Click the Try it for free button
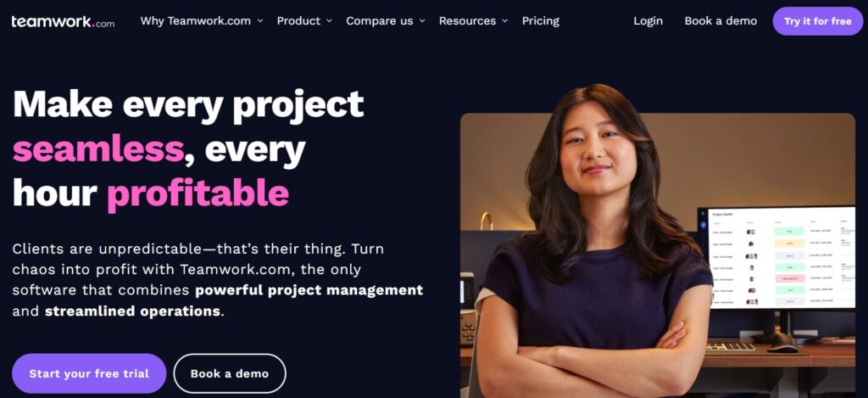868x398 pixels. pos(818,21)
